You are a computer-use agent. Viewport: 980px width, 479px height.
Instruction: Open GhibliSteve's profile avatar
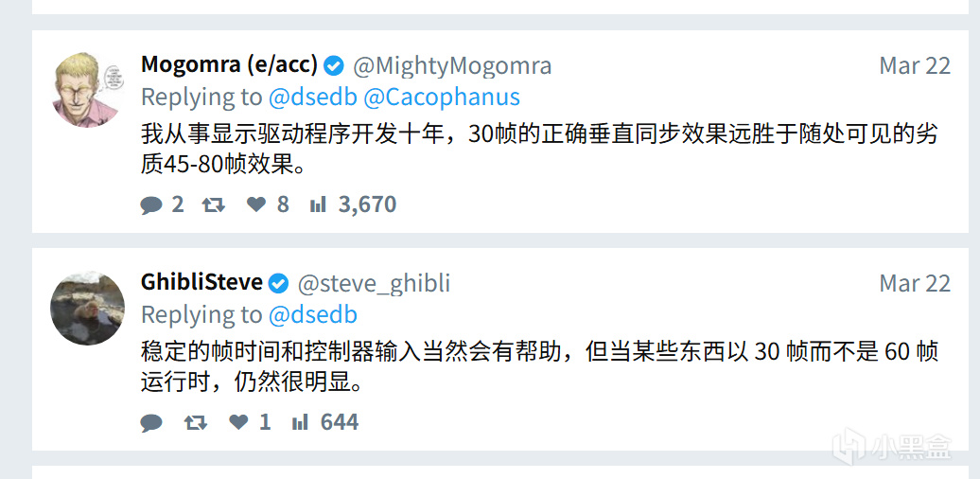point(87,308)
